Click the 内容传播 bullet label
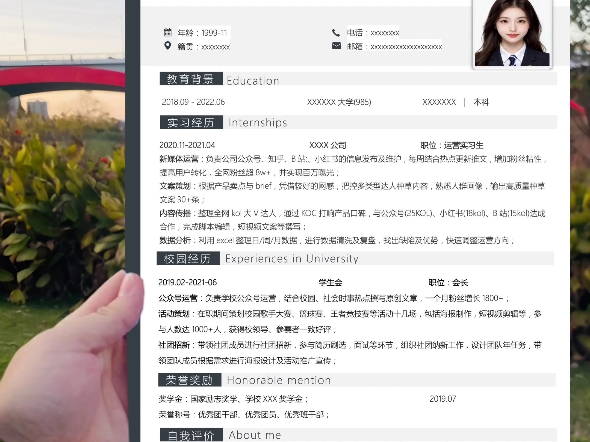 point(176,213)
